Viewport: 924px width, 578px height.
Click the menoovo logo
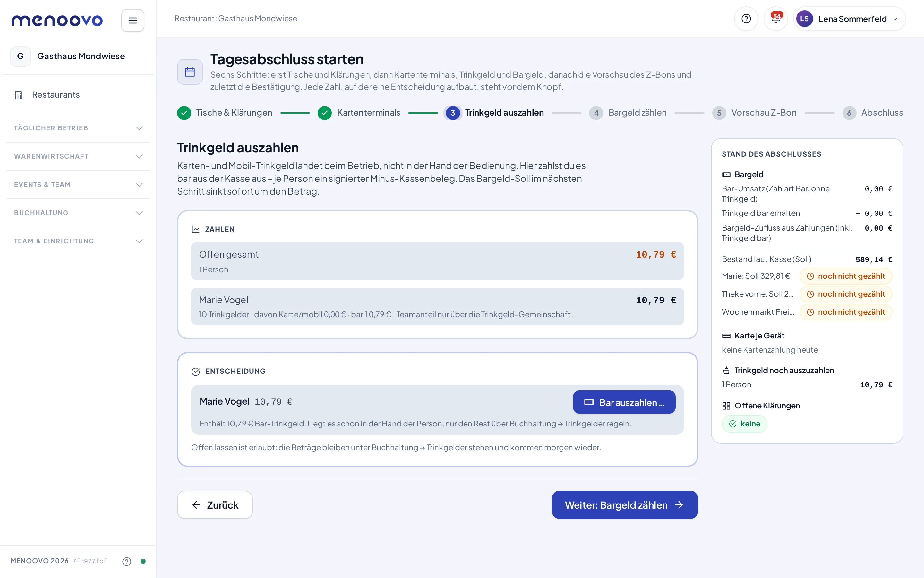(57, 20)
